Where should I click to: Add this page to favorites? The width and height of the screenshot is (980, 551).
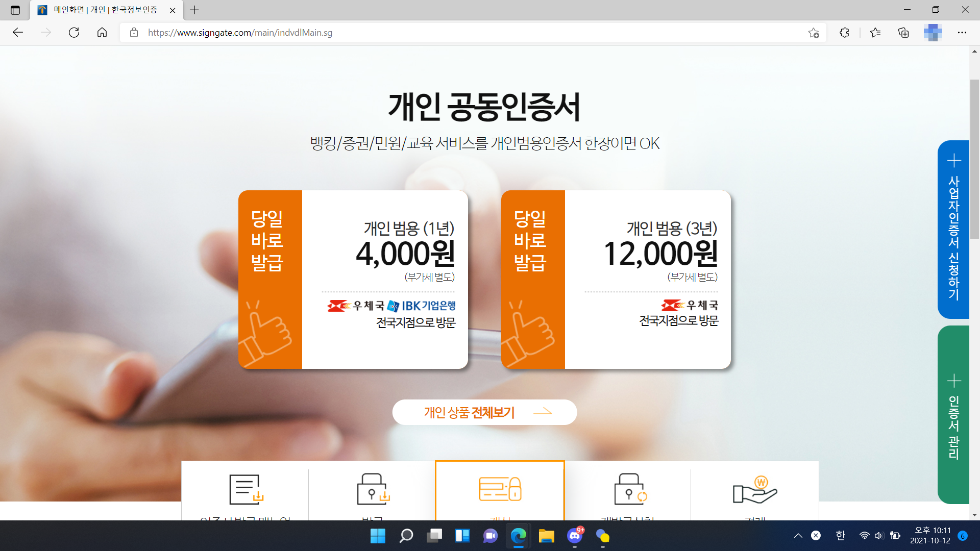click(814, 33)
